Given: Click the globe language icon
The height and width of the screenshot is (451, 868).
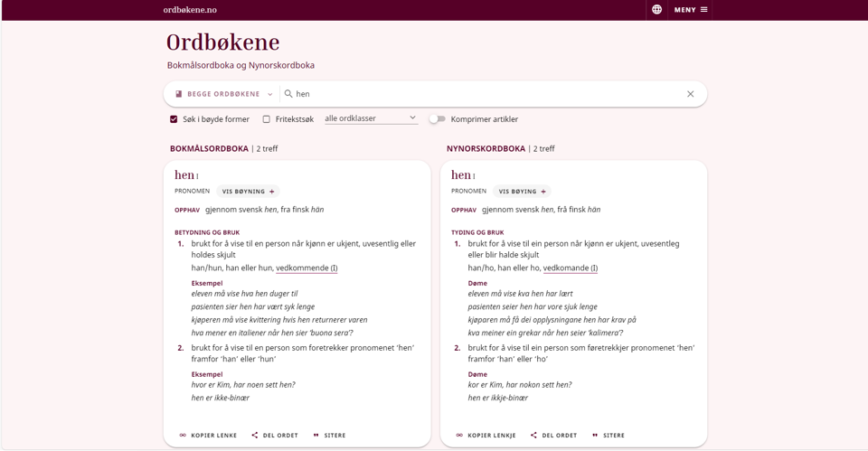Looking at the screenshot, I should point(656,10).
